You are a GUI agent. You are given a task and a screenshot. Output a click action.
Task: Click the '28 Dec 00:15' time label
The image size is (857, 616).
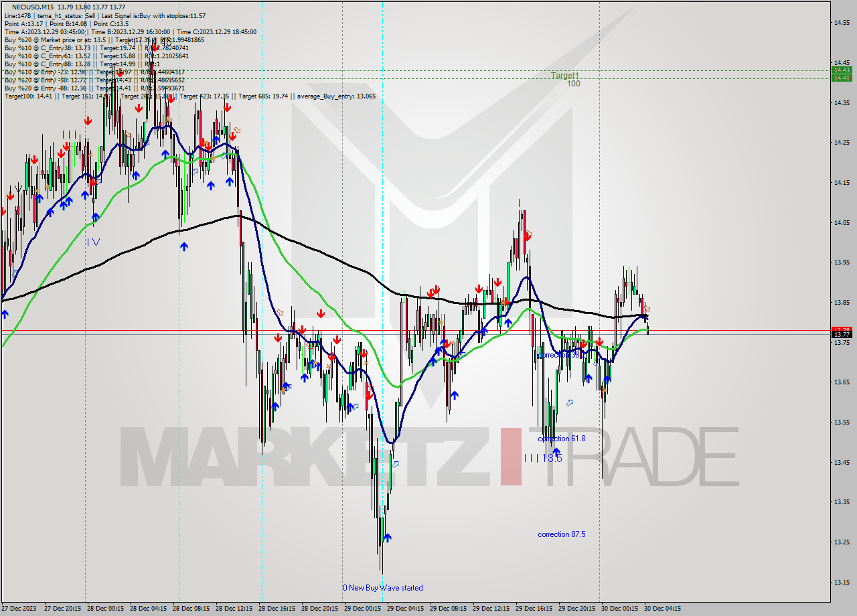(105, 609)
